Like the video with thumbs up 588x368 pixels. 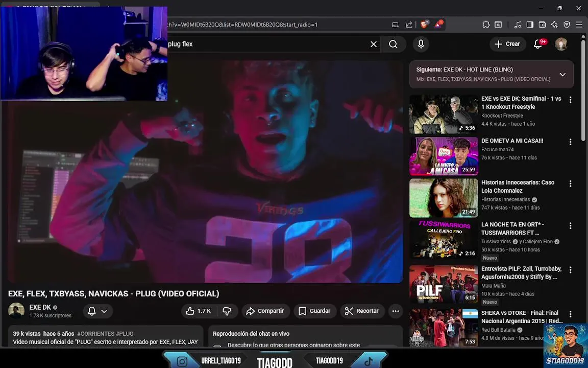pos(199,311)
